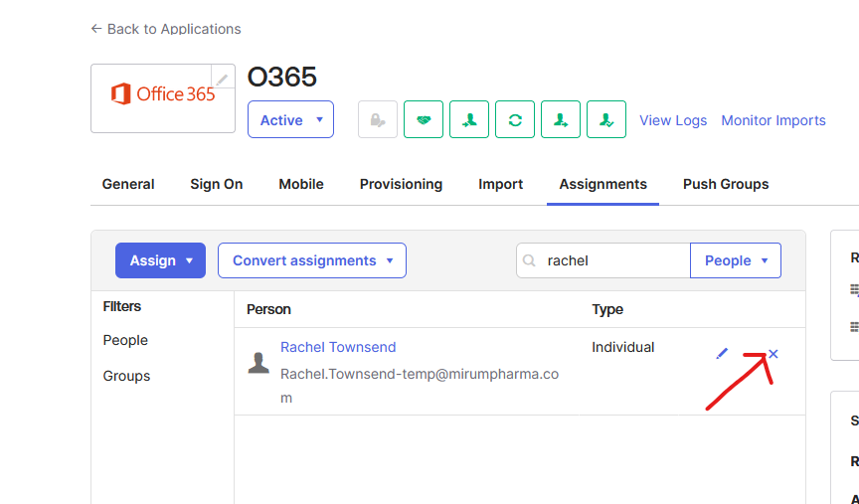Viewport: 859px width, 504px height.
Task: Filter assignments by Groups
Action: [126, 376]
